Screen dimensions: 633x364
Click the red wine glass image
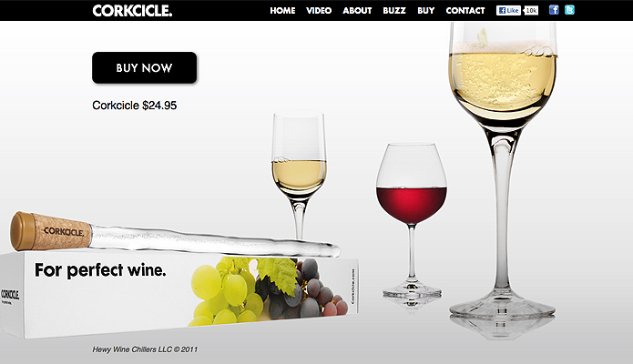[412, 222]
